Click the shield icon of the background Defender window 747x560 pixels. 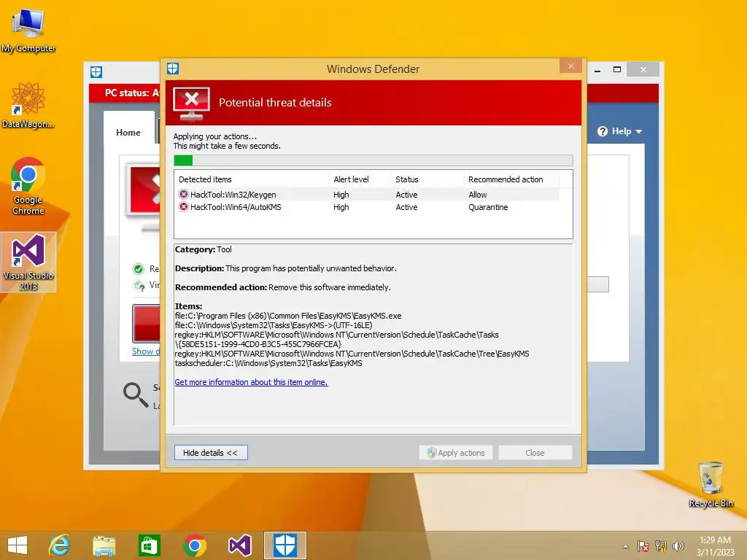96,72
